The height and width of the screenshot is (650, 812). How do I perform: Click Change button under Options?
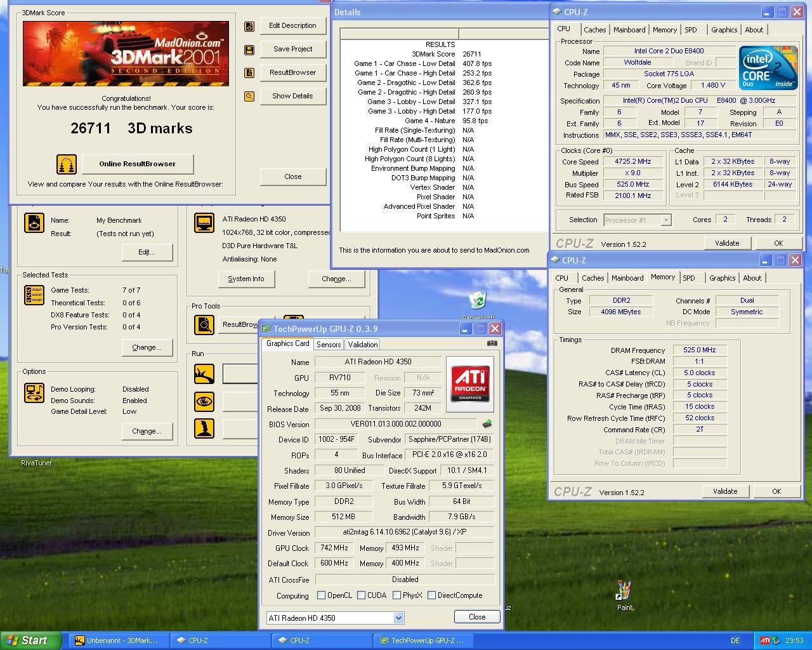(147, 431)
